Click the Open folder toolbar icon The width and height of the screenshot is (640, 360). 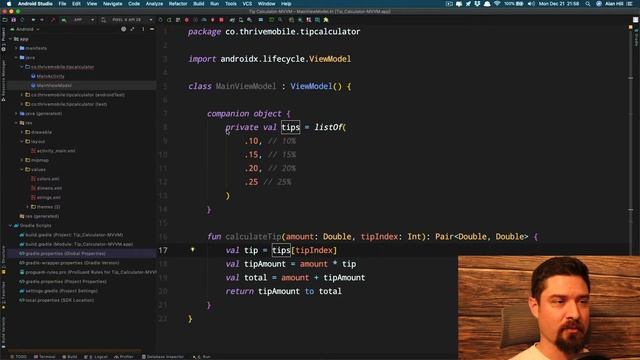[x=5, y=20]
